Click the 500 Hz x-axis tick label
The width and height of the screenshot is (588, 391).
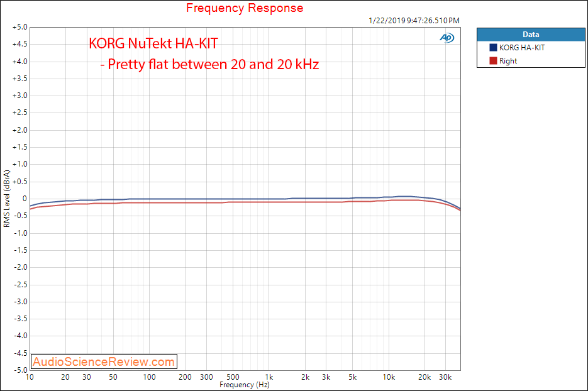[x=233, y=377]
